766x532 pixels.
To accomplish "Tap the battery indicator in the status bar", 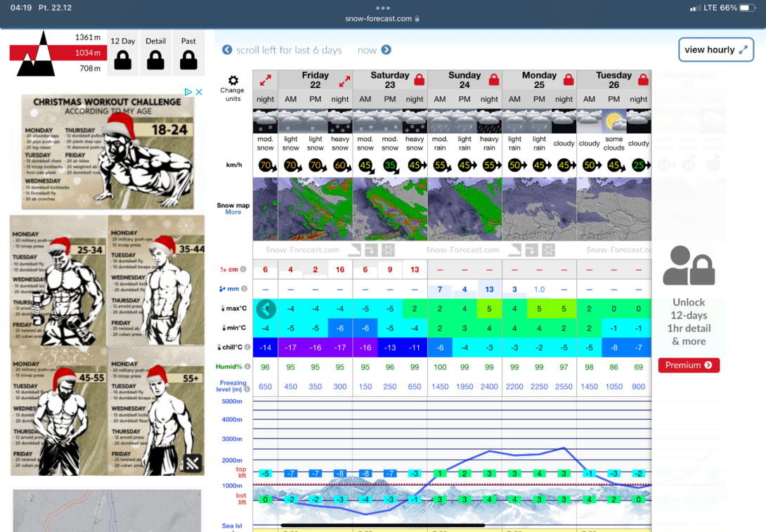I will [748, 8].
